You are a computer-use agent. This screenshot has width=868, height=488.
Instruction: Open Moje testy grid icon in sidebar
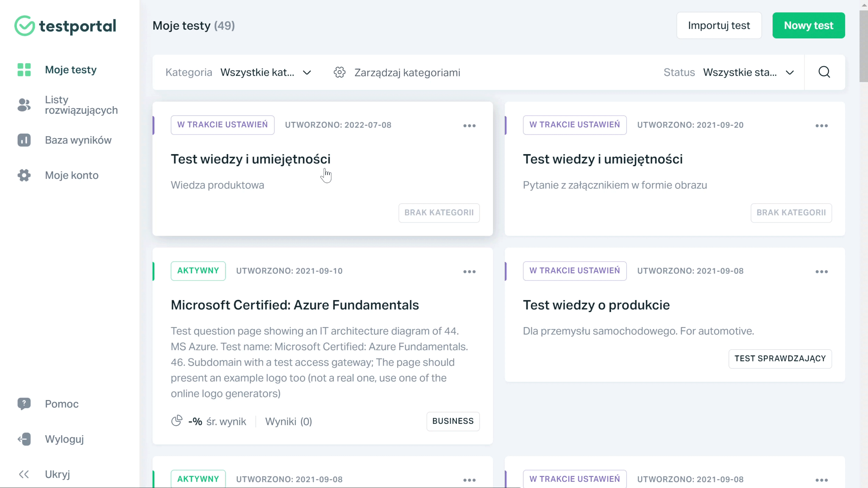(24, 70)
